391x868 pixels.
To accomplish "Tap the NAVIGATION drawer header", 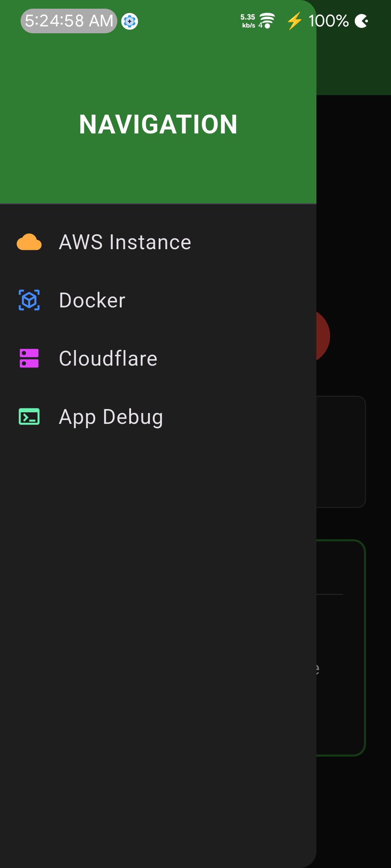I will (158, 124).
